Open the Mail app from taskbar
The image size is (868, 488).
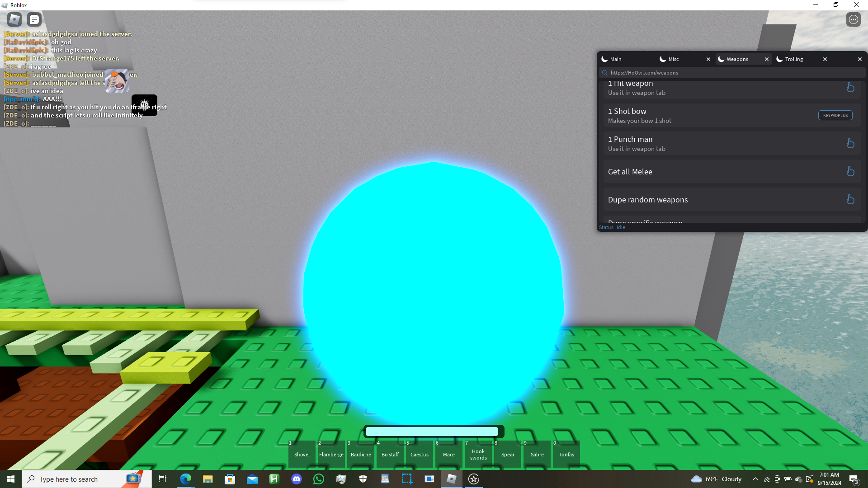(252, 479)
